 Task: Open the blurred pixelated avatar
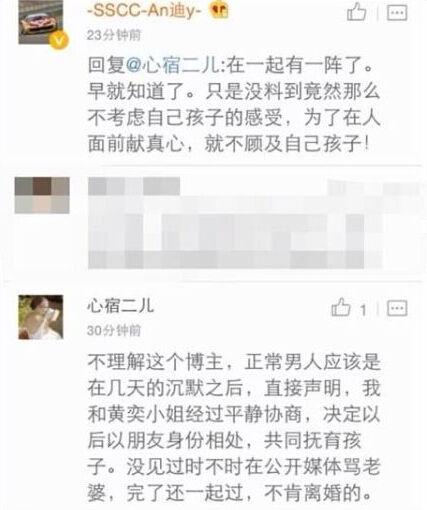pos(42,195)
